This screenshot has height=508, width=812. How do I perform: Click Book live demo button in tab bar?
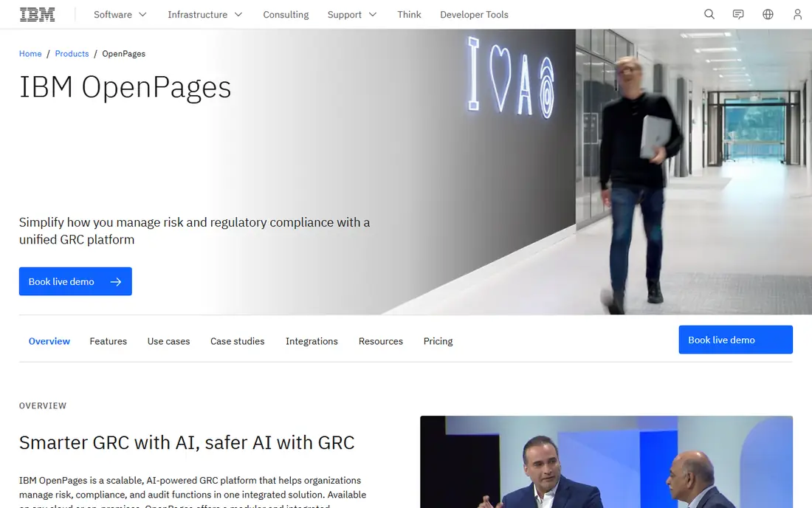click(x=735, y=340)
